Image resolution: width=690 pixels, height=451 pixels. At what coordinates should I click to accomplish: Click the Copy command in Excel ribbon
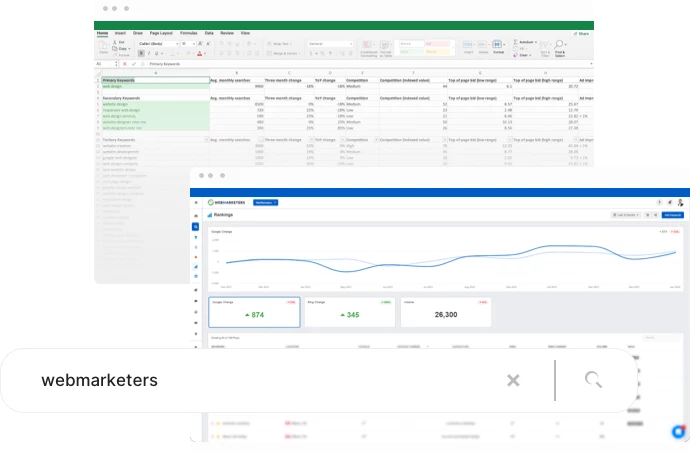pos(121,48)
